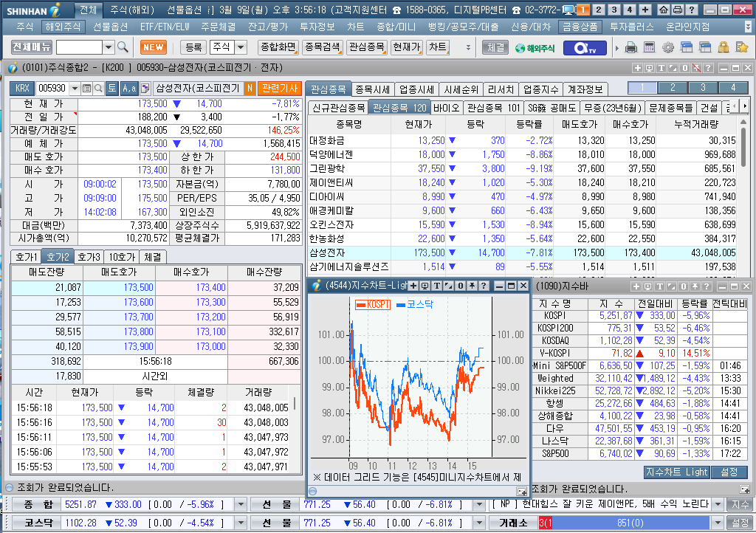Switch to 업종시세 tab
Viewport: 756px width, 533px height.
(416, 89)
